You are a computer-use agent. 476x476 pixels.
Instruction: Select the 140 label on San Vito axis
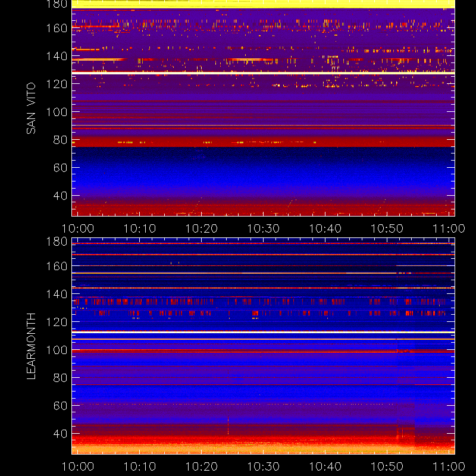coord(57,56)
